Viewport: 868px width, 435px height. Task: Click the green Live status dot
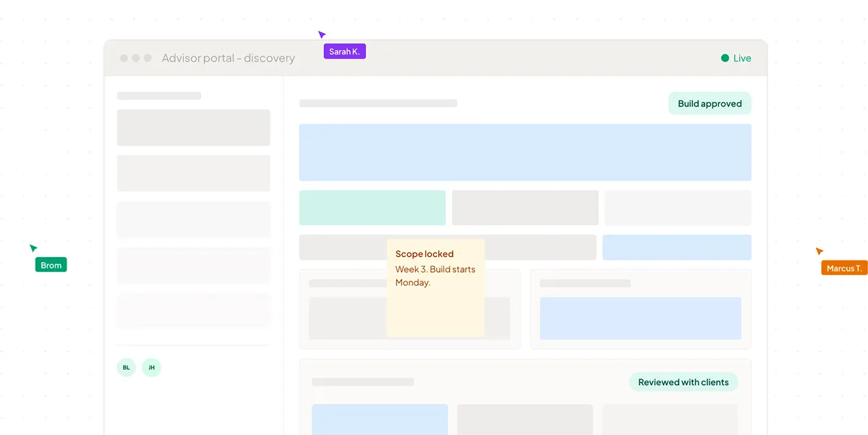tap(723, 58)
